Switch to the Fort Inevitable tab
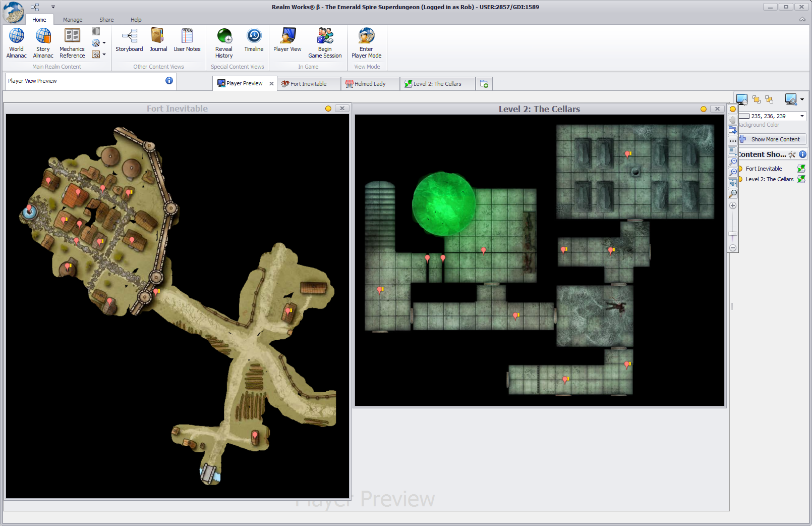This screenshot has width=812, height=526. point(308,84)
